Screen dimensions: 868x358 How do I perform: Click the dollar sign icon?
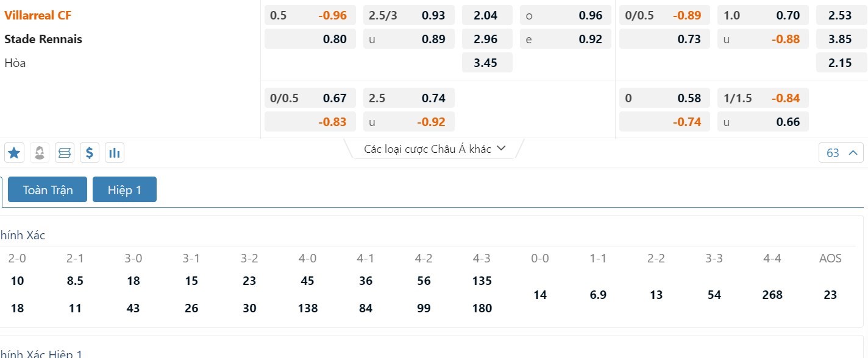pos(89,153)
